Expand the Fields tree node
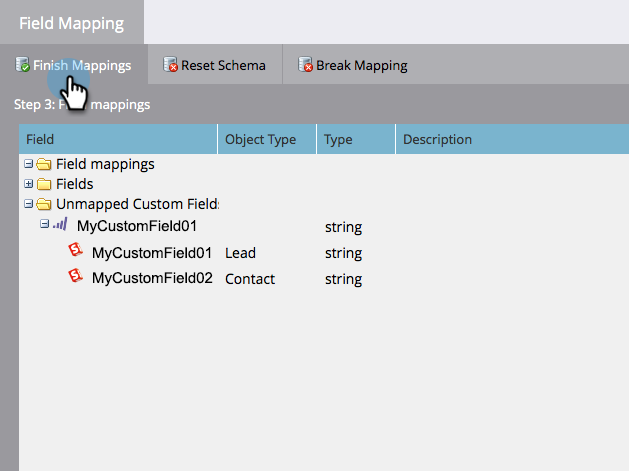The width and height of the screenshot is (629, 471). (x=29, y=184)
